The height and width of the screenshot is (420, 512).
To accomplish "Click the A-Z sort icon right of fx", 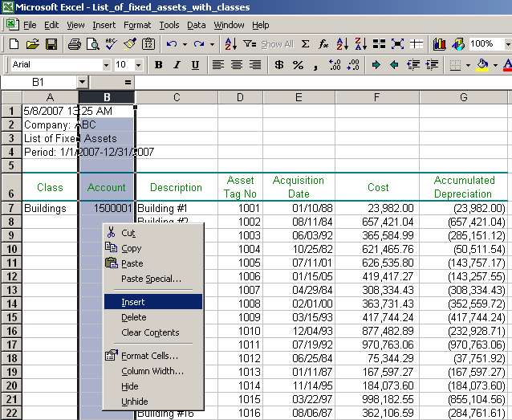I will [x=343, y=44].
